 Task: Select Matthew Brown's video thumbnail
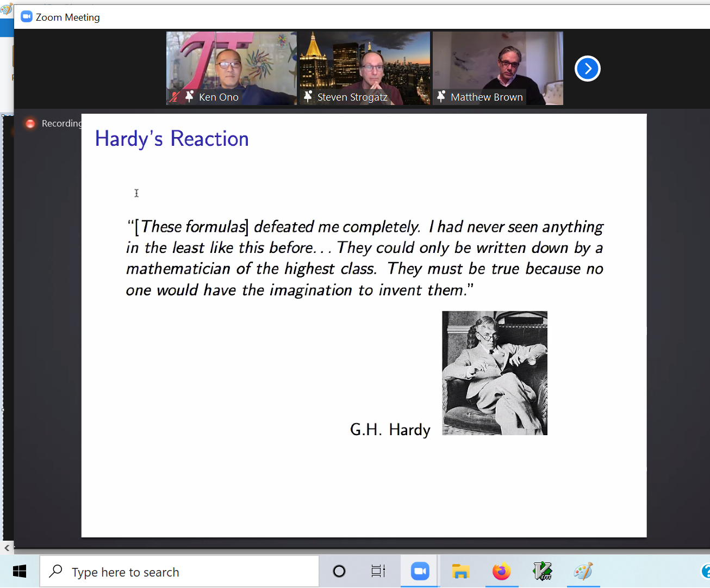[498, 68]
